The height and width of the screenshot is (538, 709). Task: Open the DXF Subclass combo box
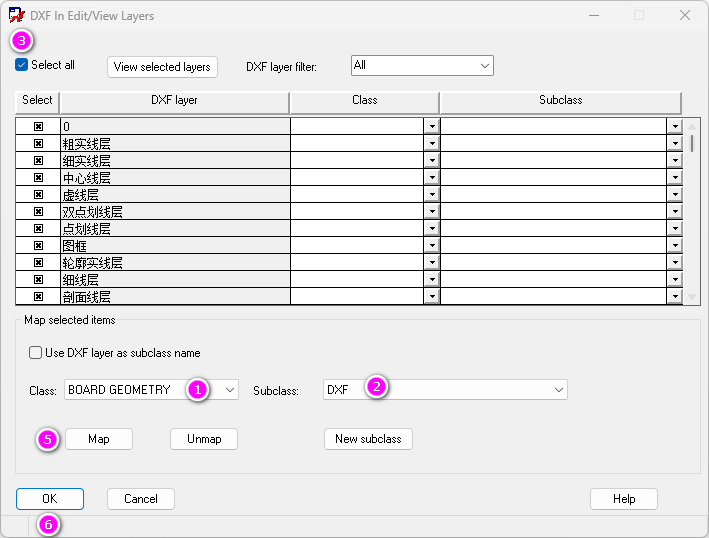point(445,390)
